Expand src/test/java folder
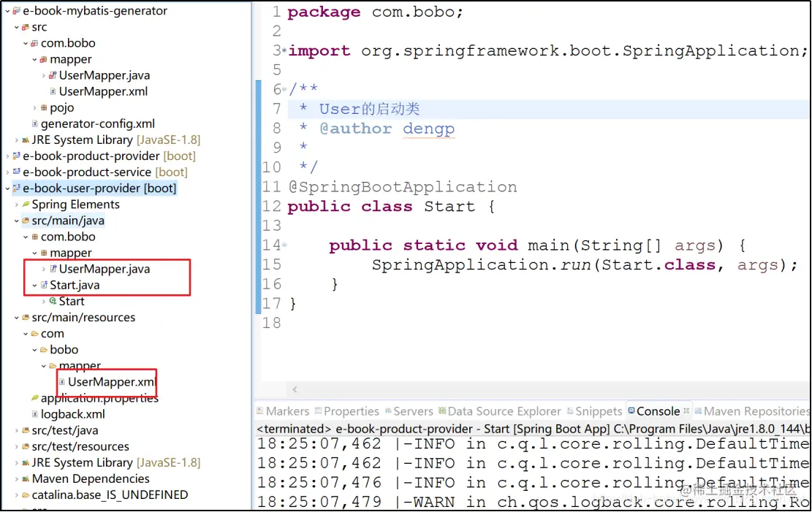The image size is (812, 512). coord(17,430)
